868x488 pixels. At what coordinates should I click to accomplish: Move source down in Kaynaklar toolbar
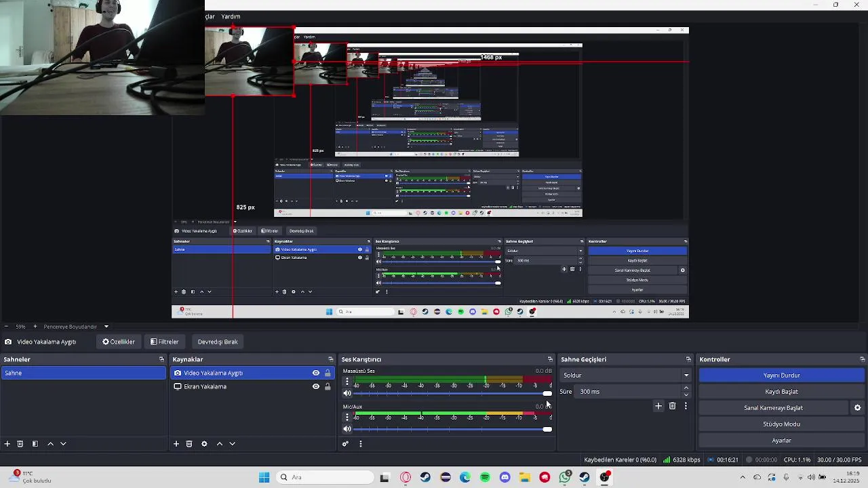coord(232,444)
